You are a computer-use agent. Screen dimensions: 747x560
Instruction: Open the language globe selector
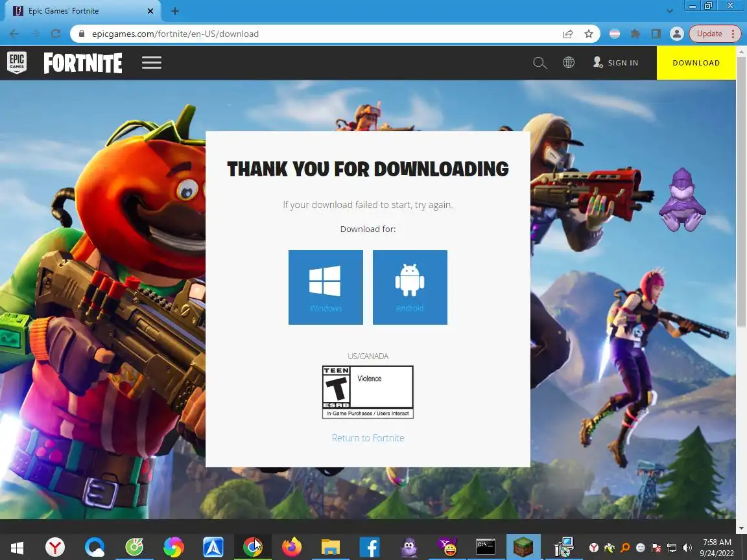[568, 62]
